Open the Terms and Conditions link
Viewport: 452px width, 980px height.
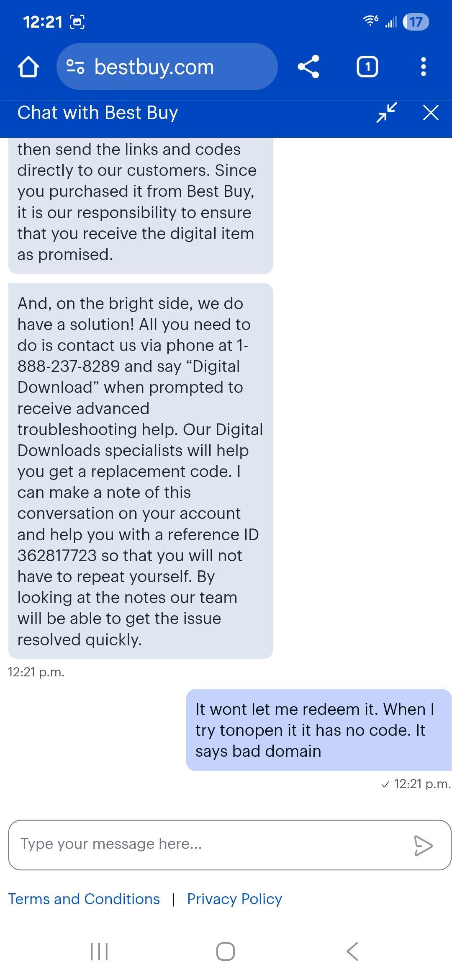[84, 899]
